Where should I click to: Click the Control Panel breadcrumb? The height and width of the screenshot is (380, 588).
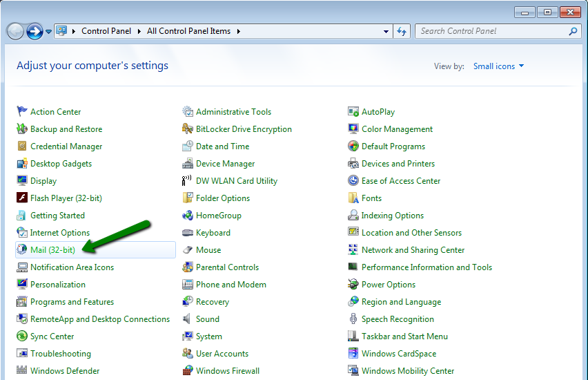(x=106, y=31)
